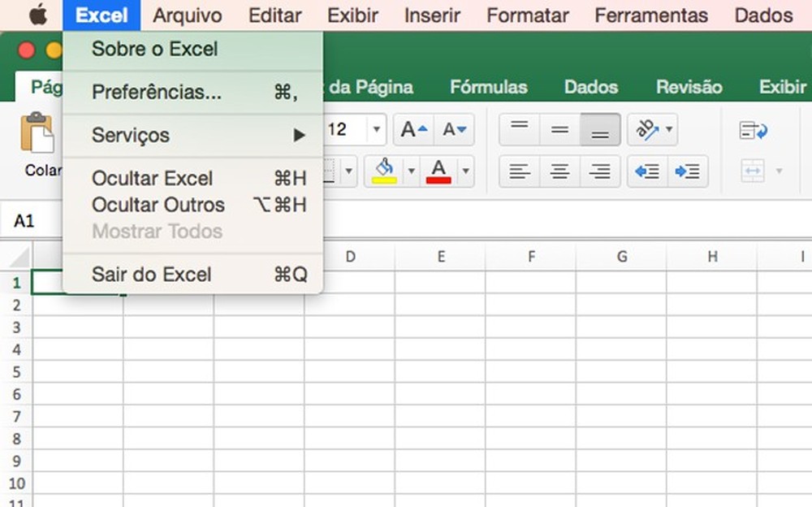
Task: Open the fill color dropdown arrow
Action: tap(412, 171)
